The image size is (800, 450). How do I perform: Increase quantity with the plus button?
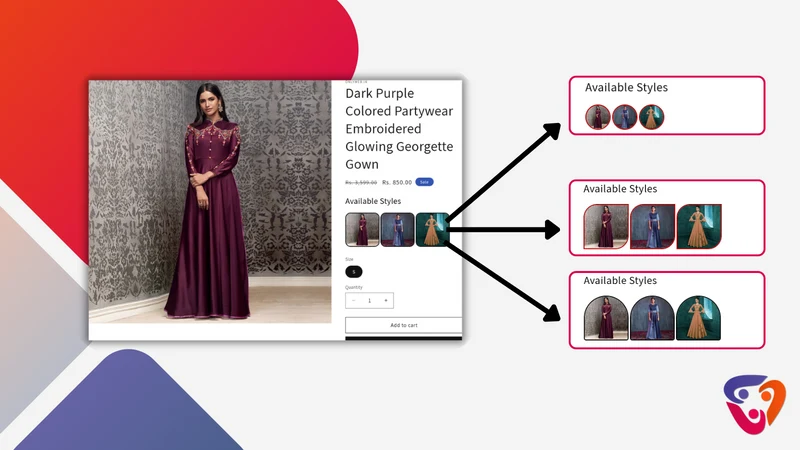tap(386, 301)
